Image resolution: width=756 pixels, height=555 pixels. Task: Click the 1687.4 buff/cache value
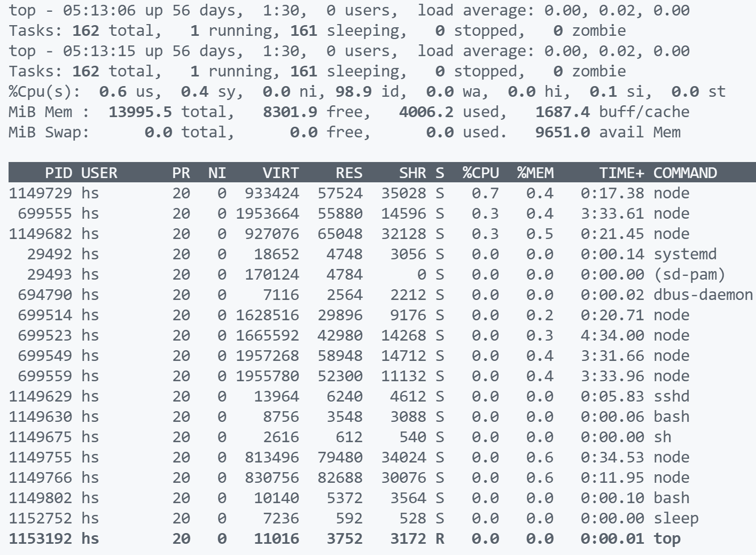pyautogui.click(x=563, y=112)
